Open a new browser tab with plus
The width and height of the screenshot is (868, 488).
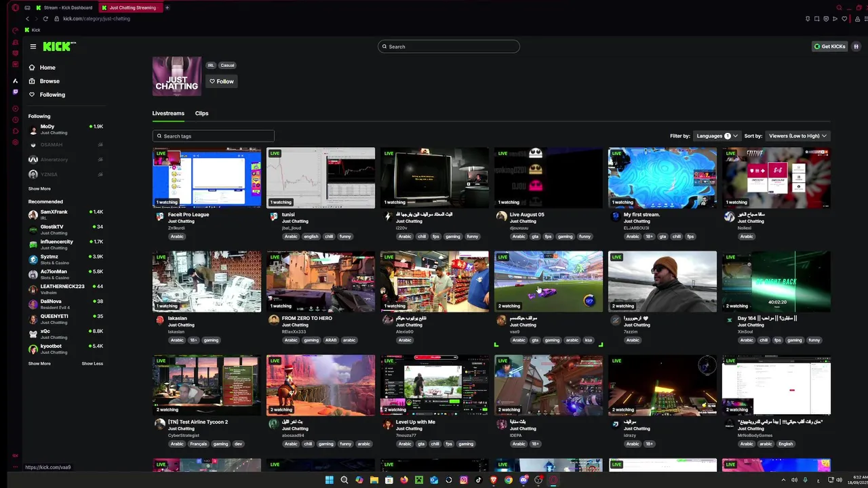pos(167,7)
